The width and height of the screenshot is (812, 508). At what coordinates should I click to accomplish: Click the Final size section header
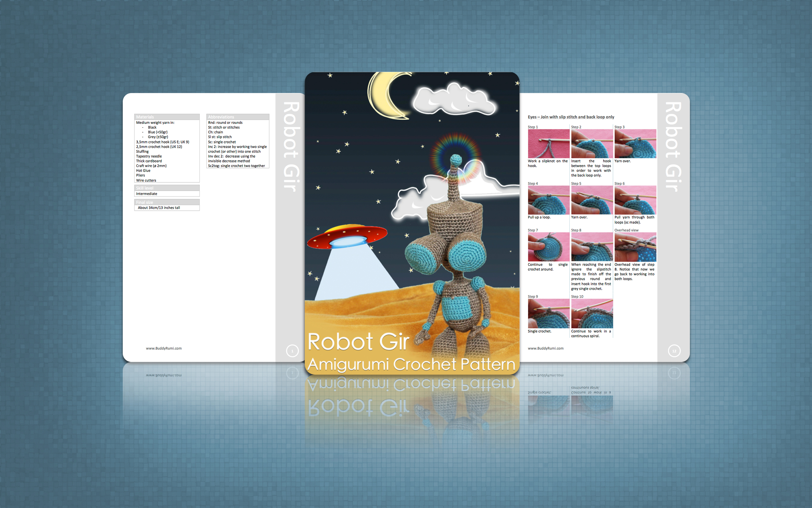pos(167,202)
